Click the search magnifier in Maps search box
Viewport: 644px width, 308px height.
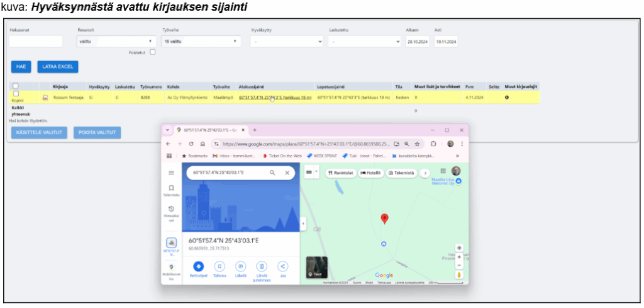coord(272,173)
